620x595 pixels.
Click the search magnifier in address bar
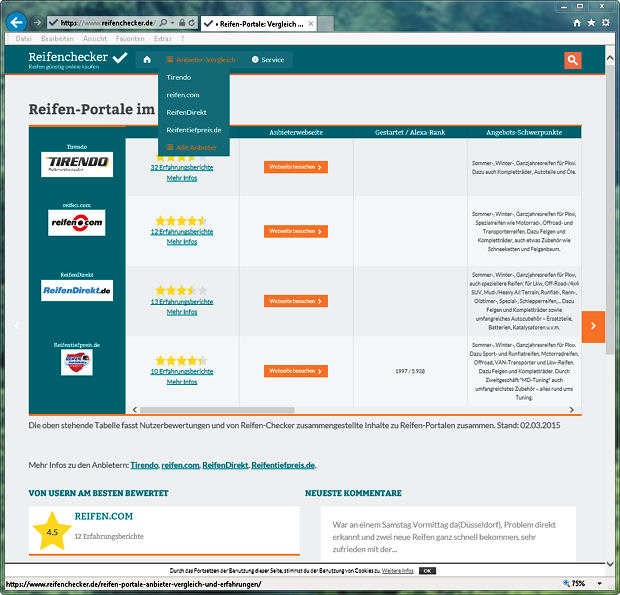tap(163, 23)
